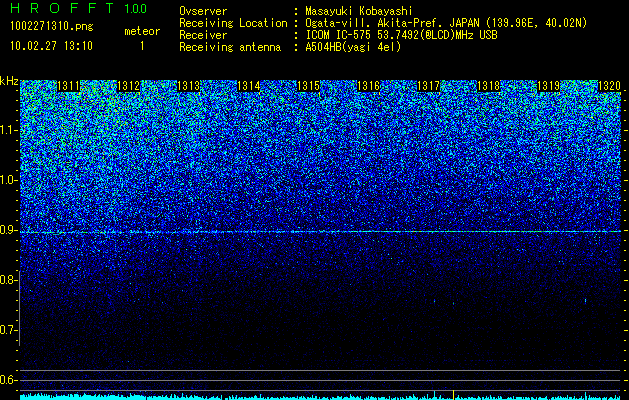The image size is (629, 400).
Task: Click the 1314 time marker
Action: [x=249, y=86]
